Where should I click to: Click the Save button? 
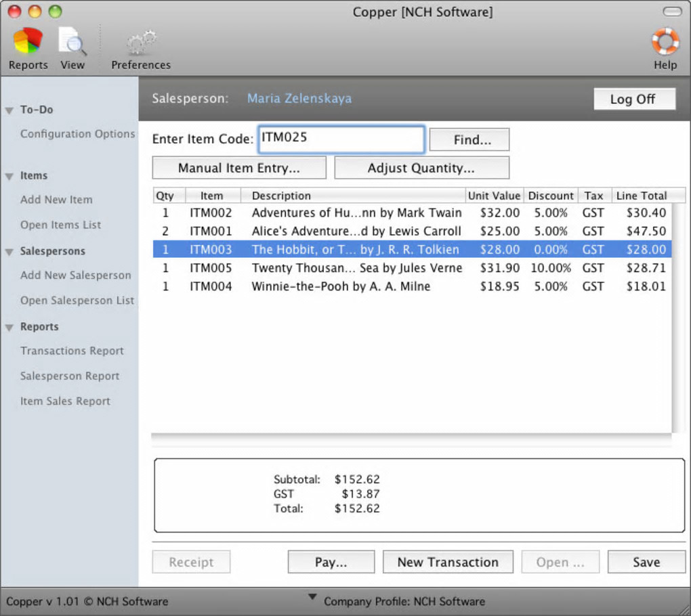[x=646, y=562]
